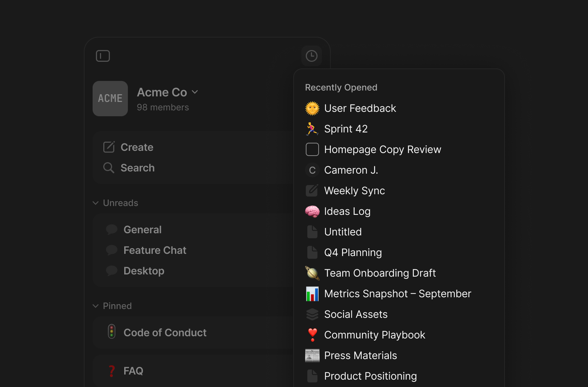588x387 pixels.
Task: Open the recently opened clock icon
Action: coord(312,56)
